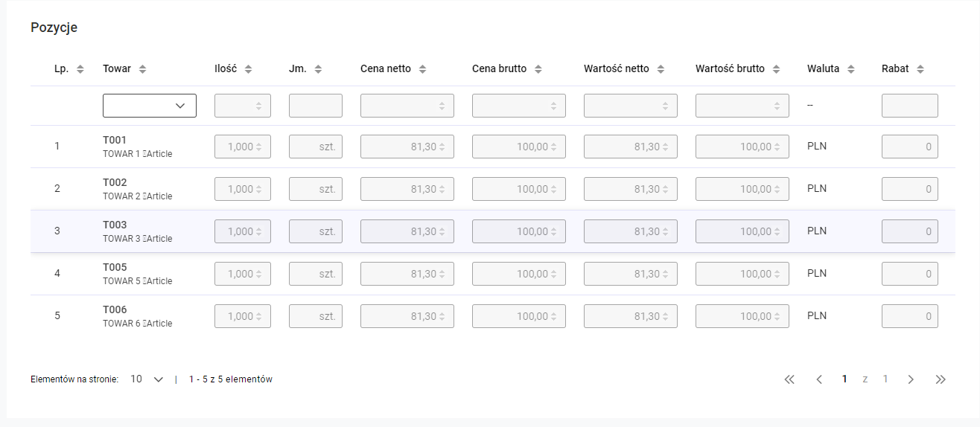Expand the items per page dropdown
Image resolution: width=980 pixels, height=427 pixels.
pyautogui.click(x=147, y=379)
